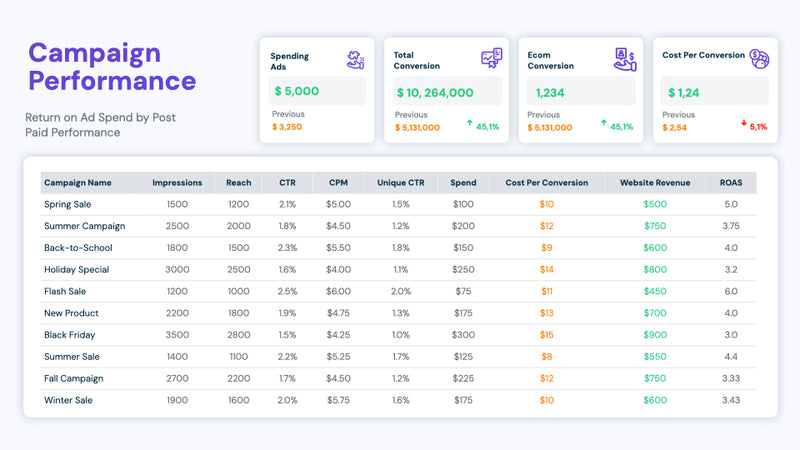The image size is (800, 450).
Task: Click Spring Sale website revenue $500
Action: pos(655,204)
